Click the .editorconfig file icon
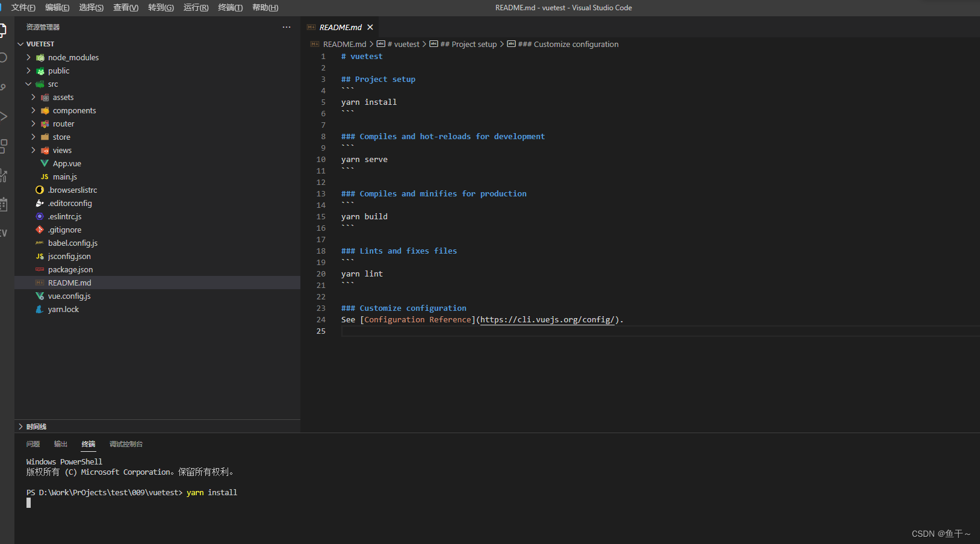 click(x=40, y=203)
